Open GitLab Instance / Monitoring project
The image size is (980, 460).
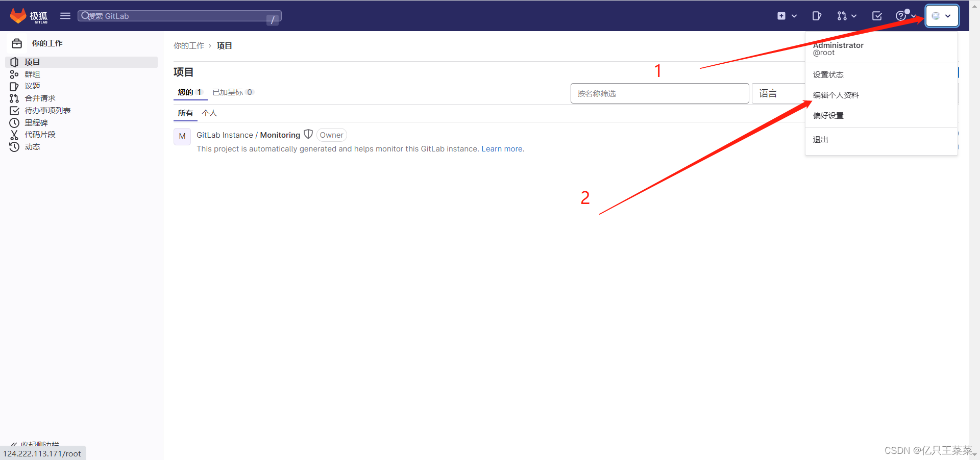pyautogui.click(x=248, y=135)
